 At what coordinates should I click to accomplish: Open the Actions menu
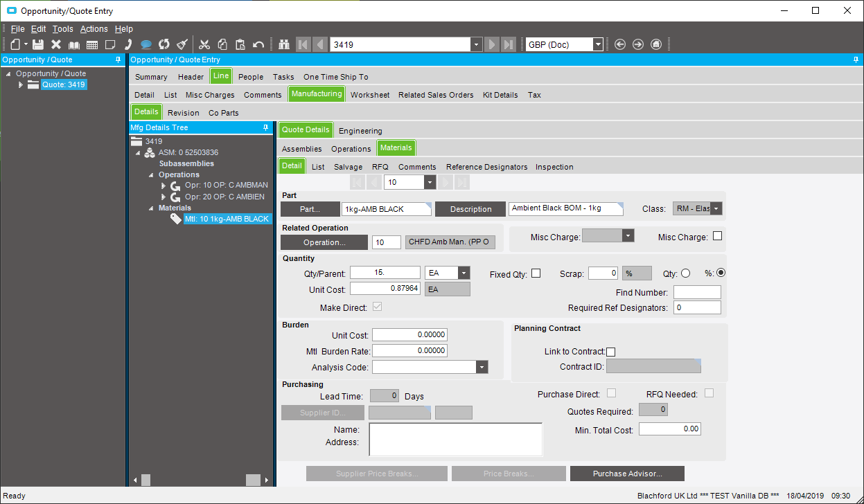pyautogui.click(x=94, y=29)
